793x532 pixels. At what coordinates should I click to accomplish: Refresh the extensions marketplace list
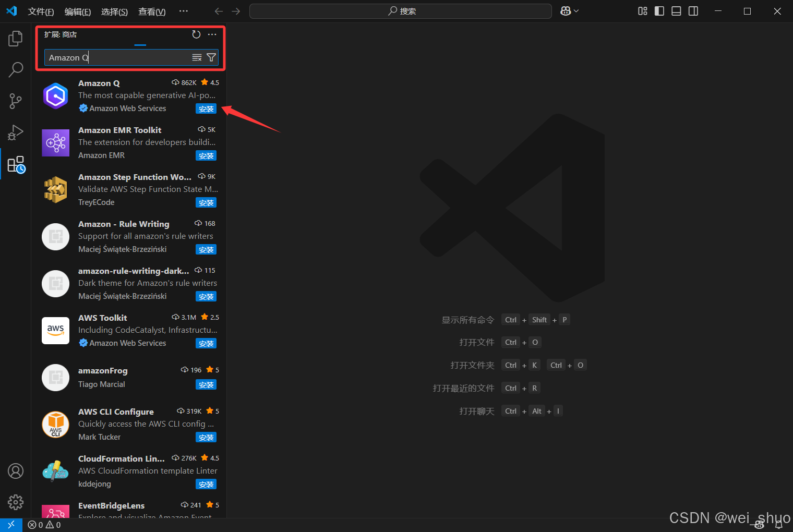pyautogui.click(x=196, y=34)
